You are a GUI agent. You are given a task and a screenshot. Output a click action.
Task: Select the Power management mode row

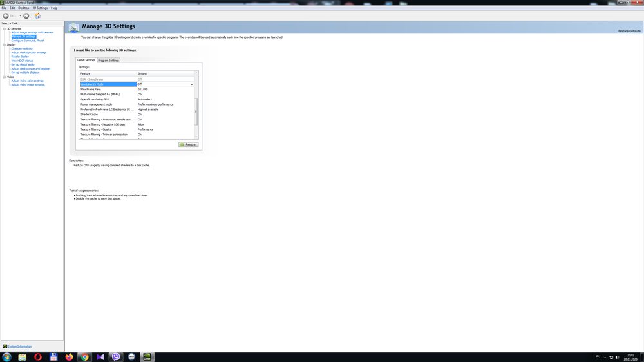[137, 104]
